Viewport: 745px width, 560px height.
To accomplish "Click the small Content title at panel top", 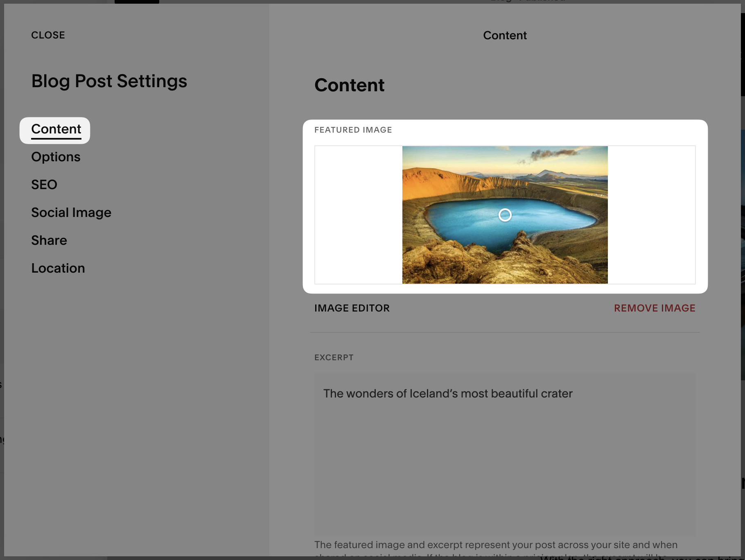I will pyautogui.click(x=505, y=36).
